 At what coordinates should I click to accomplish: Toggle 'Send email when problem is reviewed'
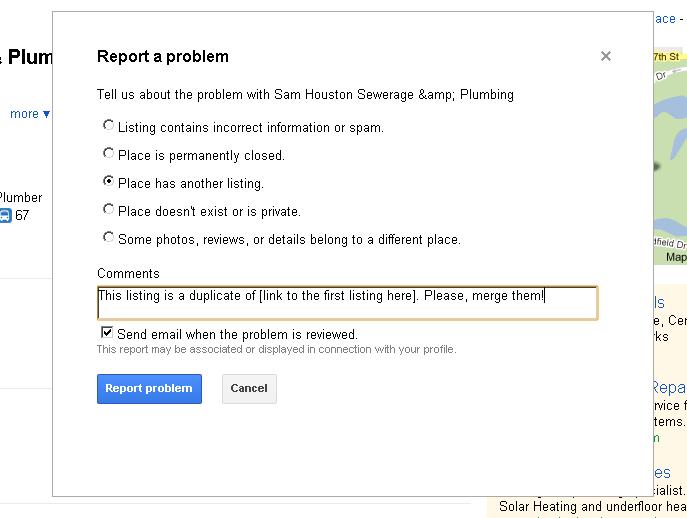pyautogui.click(x=107, y=333)
